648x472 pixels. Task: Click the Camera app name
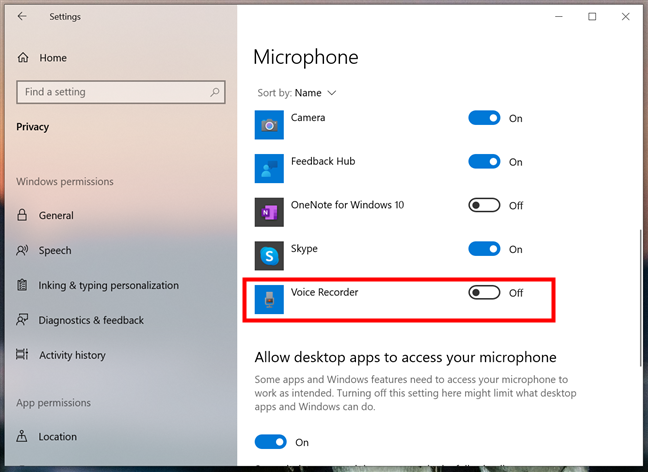[x=308, y=117]
